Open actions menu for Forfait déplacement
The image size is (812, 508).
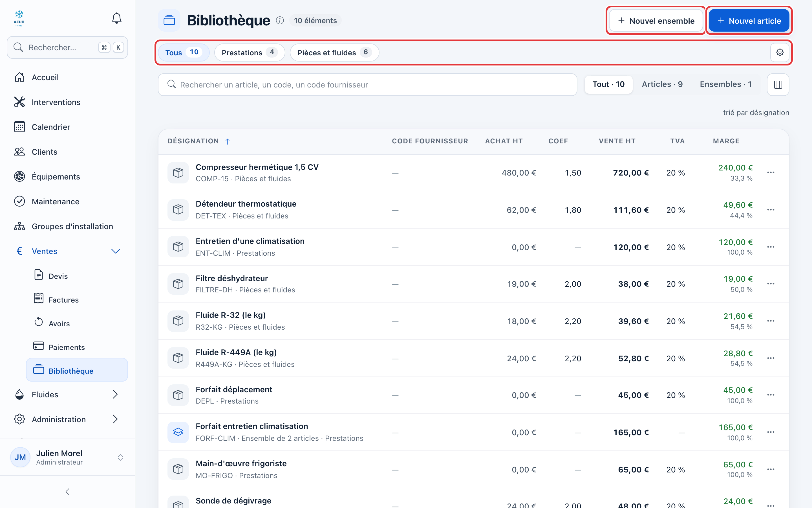pos(771,395)
